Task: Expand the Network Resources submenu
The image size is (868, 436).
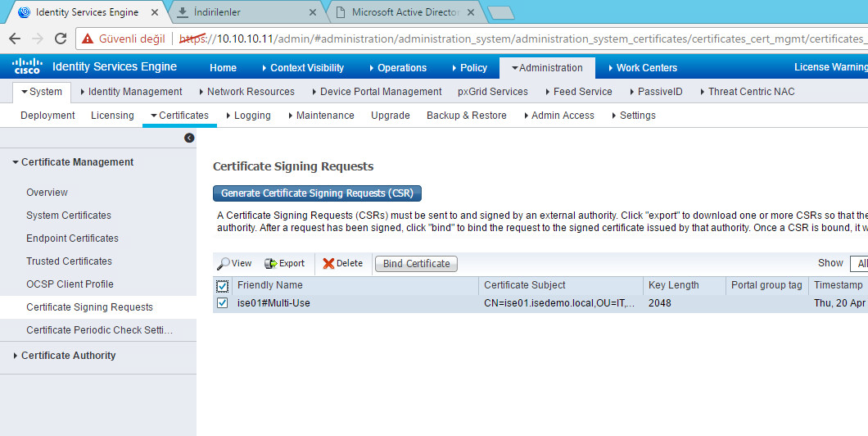Action: click(x=247, y=92)
